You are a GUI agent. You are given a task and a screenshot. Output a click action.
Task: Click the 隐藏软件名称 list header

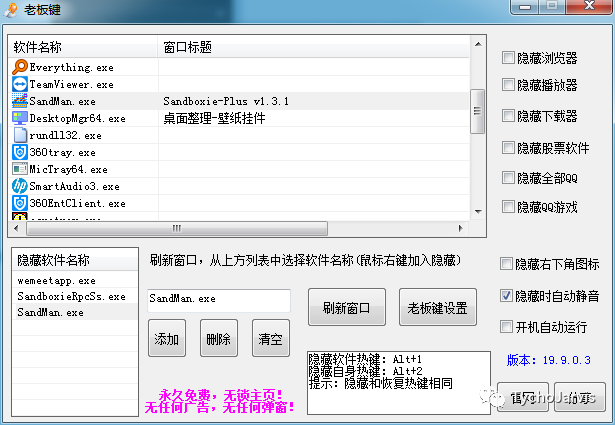pos(75,260)
